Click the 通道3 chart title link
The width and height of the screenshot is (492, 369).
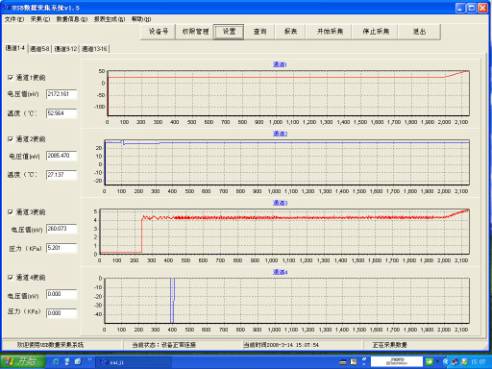click(280, 203)
